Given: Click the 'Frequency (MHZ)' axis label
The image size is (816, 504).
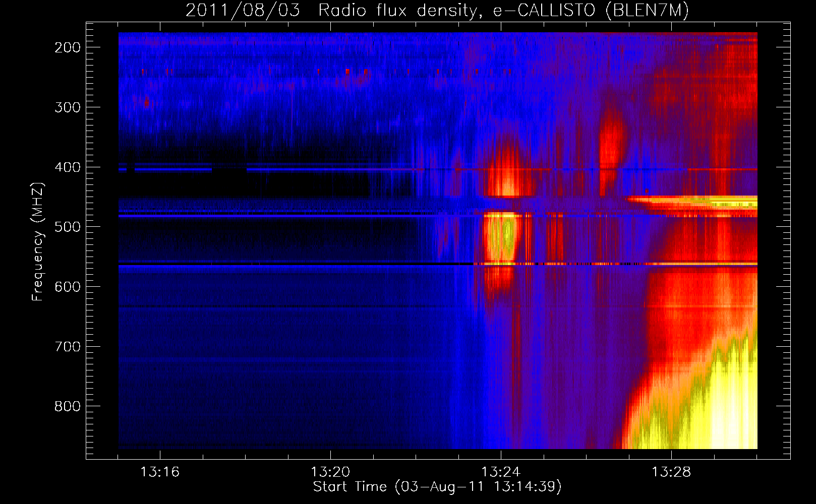Looking at the screenshot, I should 38,241.
